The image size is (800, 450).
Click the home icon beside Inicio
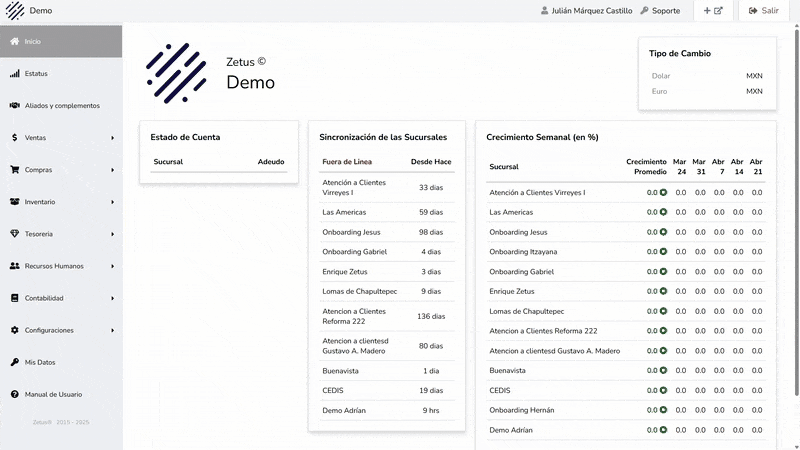pos(14,41)
